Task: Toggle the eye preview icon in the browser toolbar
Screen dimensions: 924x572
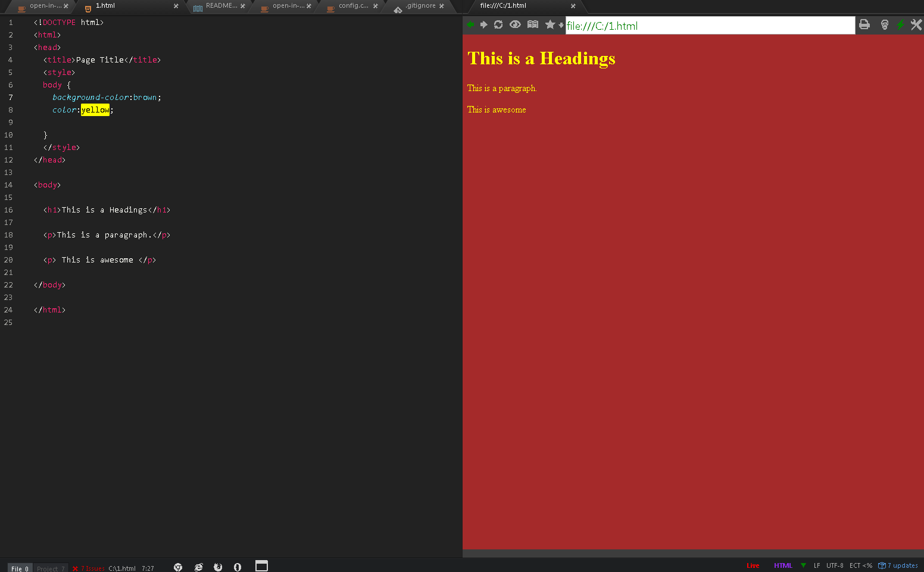Action: tap(515, 24)
